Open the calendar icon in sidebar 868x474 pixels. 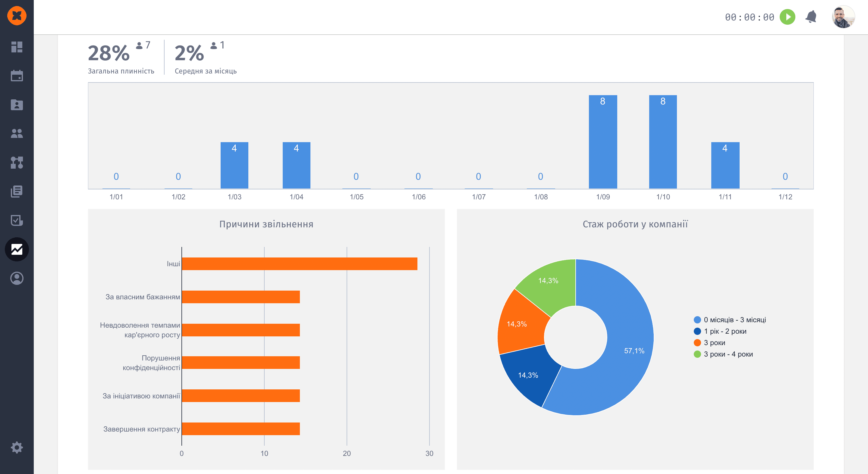[17, 76]
